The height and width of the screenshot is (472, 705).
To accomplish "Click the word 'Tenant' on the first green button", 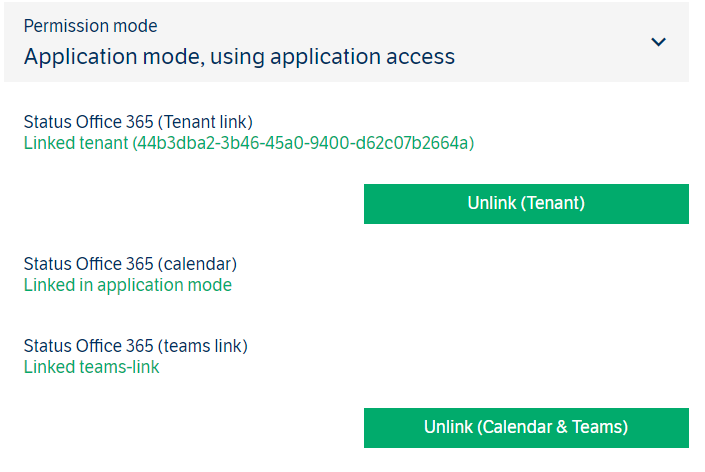I will [551, 203].
